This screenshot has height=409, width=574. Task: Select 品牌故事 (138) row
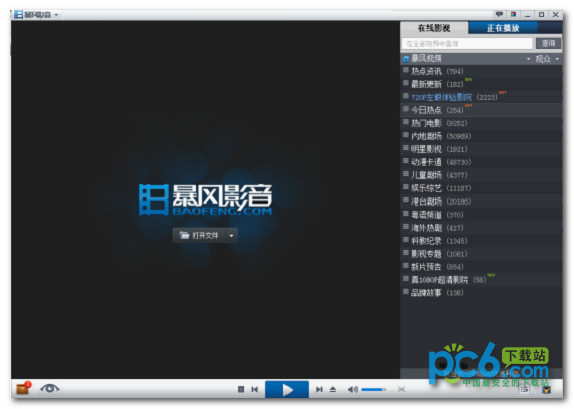click(x=481, y=293)
